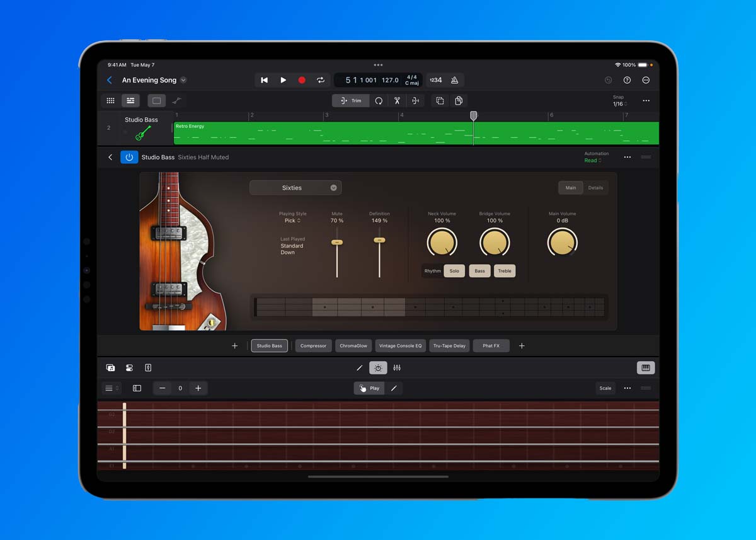Select the Studio Bass plug-in tab

(x=269, y=346)
